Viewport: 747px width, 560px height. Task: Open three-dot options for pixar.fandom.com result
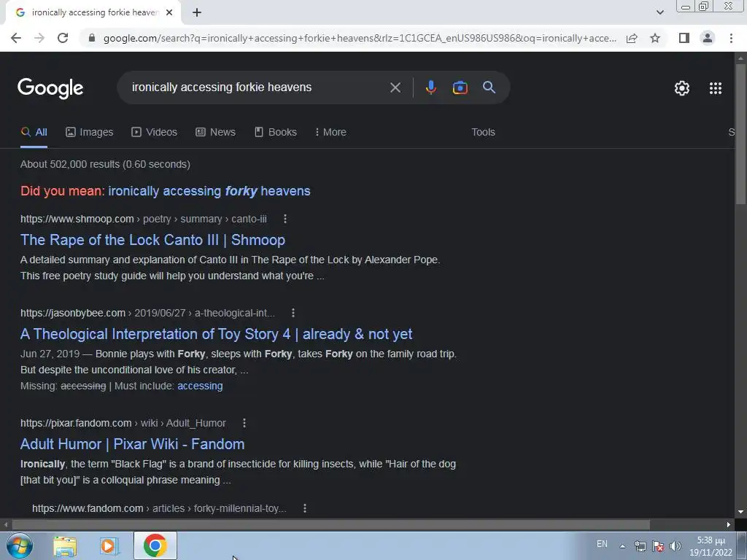coord(244,423)
